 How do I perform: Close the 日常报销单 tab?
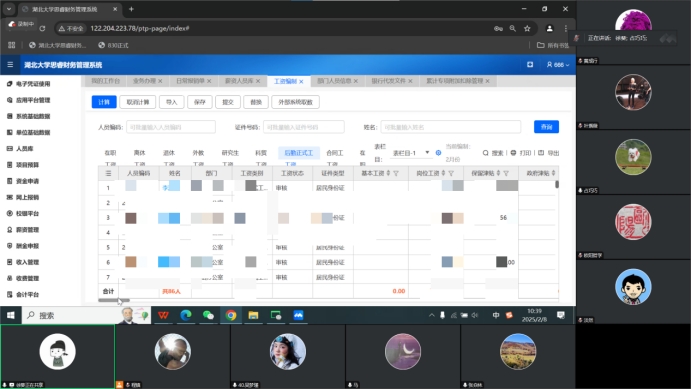[209, 81]
